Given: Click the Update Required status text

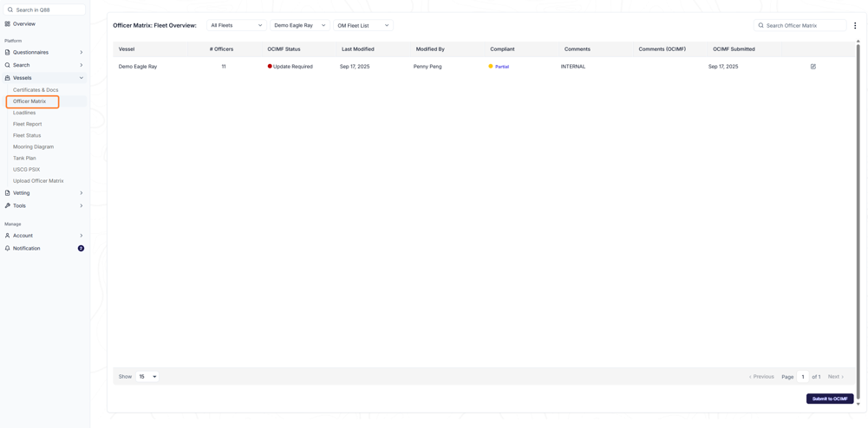Looking at the screenshot, I should pos(293,67).
